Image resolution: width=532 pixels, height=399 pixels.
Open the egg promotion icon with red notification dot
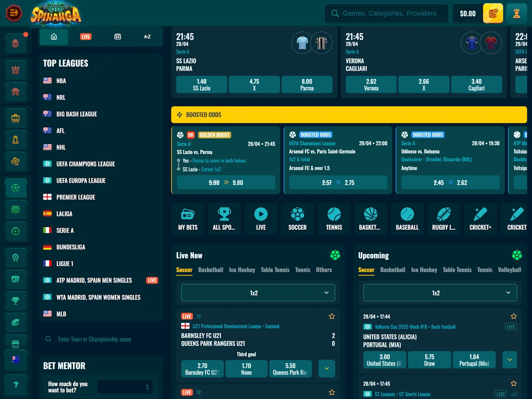(15, 43)
